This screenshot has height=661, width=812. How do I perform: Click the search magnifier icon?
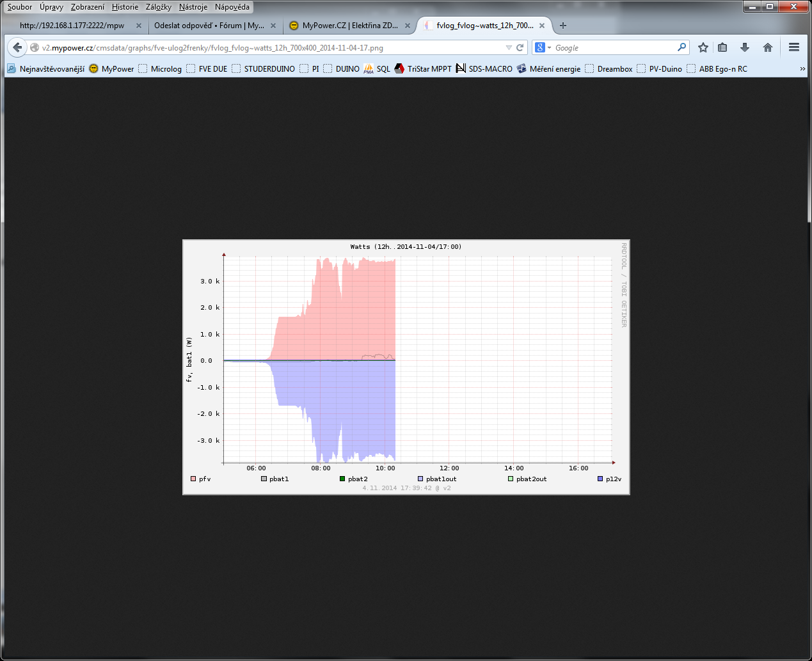(x=681, y=47)
